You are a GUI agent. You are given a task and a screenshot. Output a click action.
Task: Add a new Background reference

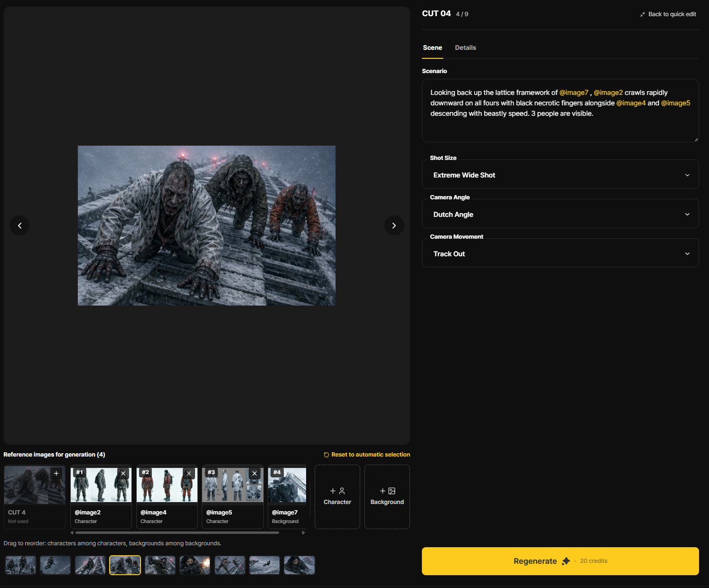click(x=387, y=496)
